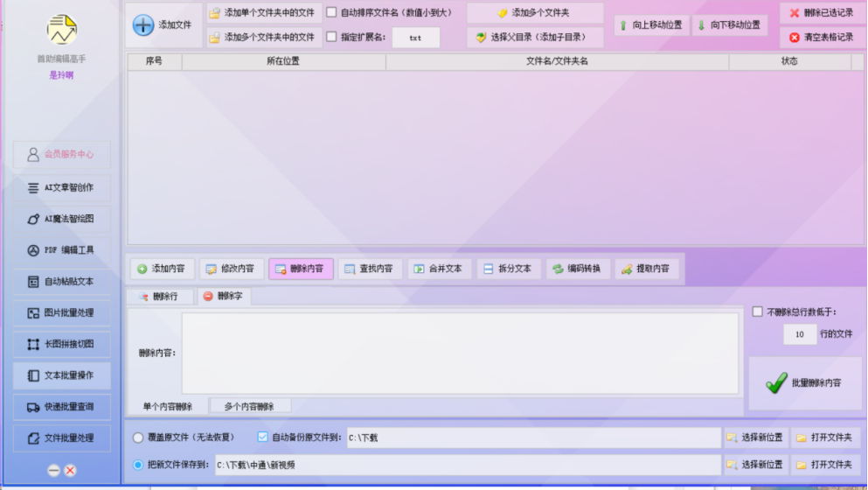
Task: Click the 文件名/文件夹名 column header
Action: [557, 61]
